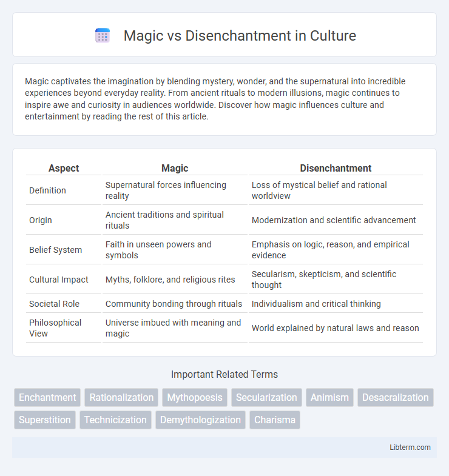Viewport: 449px width, 476px height.
Task: Click the Disenchantment column header
Action: [x=336, y=168]
